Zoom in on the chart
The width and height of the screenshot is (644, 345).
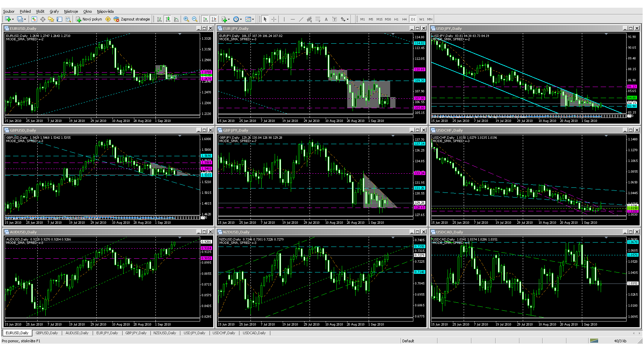(x=186, y=19)
